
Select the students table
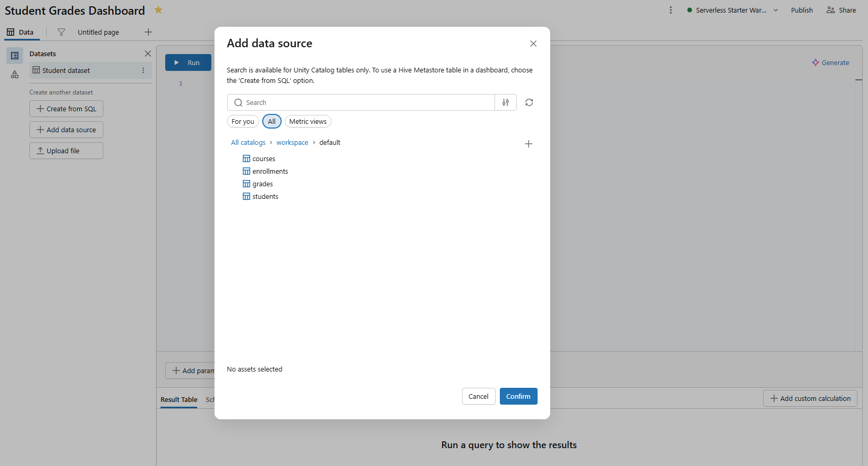pyautogui.click(x=261, y=196)
